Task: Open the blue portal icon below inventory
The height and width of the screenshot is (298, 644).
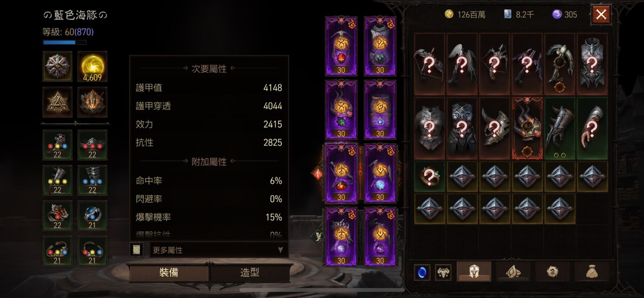Action: coord(421,272)
